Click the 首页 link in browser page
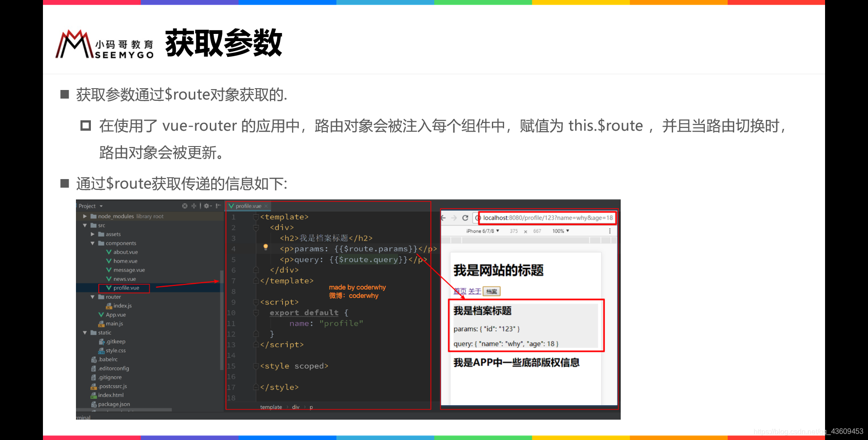This screenshot has width=868, height=440. click(x=460, y=291)
